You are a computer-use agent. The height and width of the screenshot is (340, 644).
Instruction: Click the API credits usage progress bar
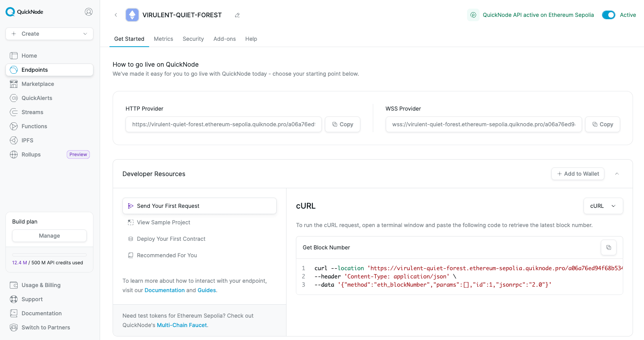(49, 255)
